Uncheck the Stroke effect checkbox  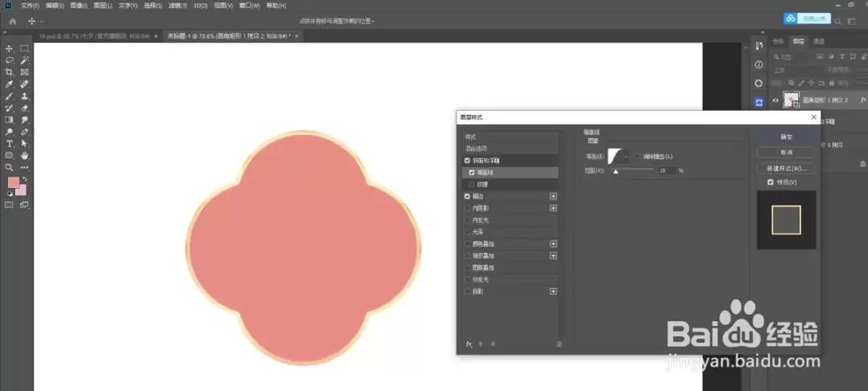tap(468, 197)
